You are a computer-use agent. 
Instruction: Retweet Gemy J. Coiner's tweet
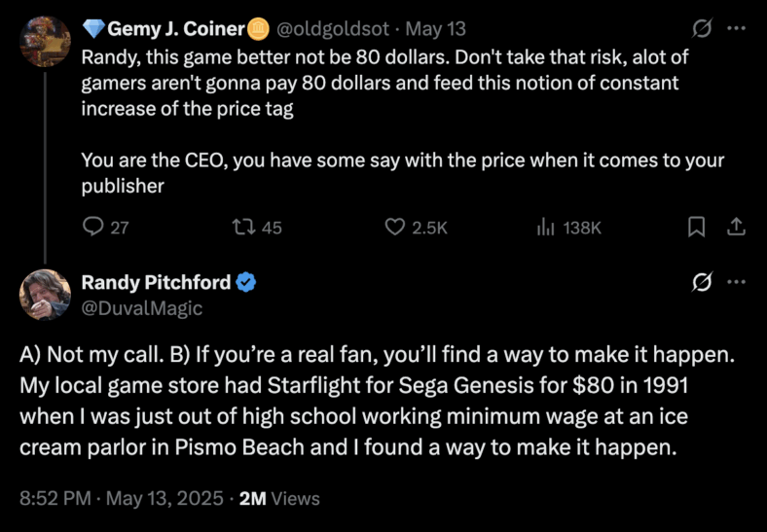pos(247,227)
